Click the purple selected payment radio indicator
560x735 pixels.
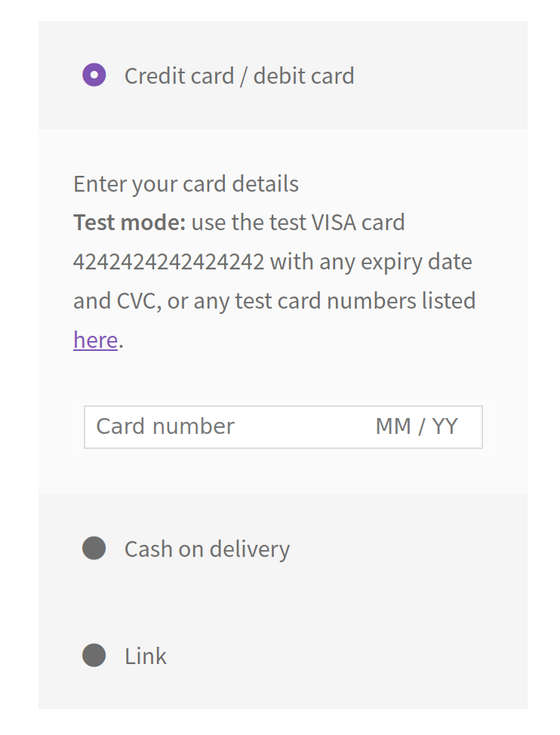click(x=94, y=75)
